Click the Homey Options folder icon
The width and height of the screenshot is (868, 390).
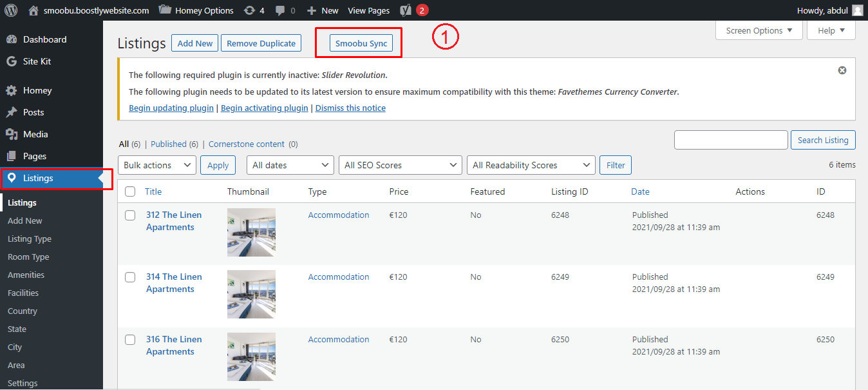tap(165, 10)
